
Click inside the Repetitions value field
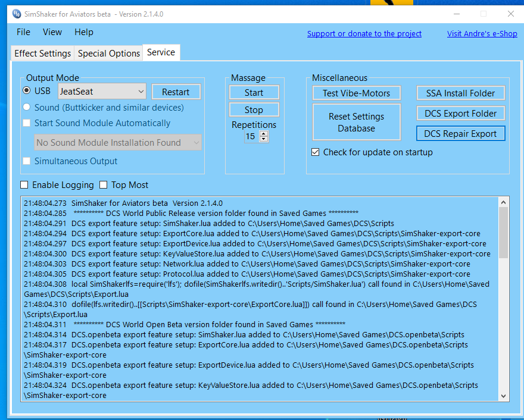coord(252,136)
